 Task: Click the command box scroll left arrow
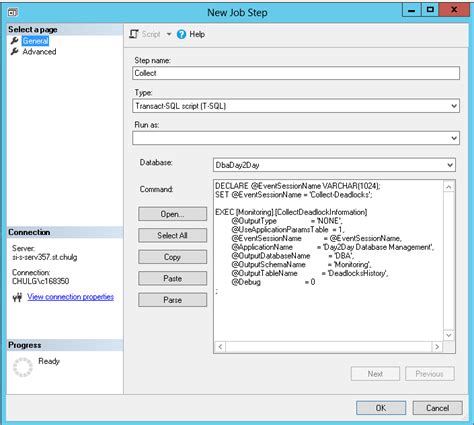pos(220,347)
